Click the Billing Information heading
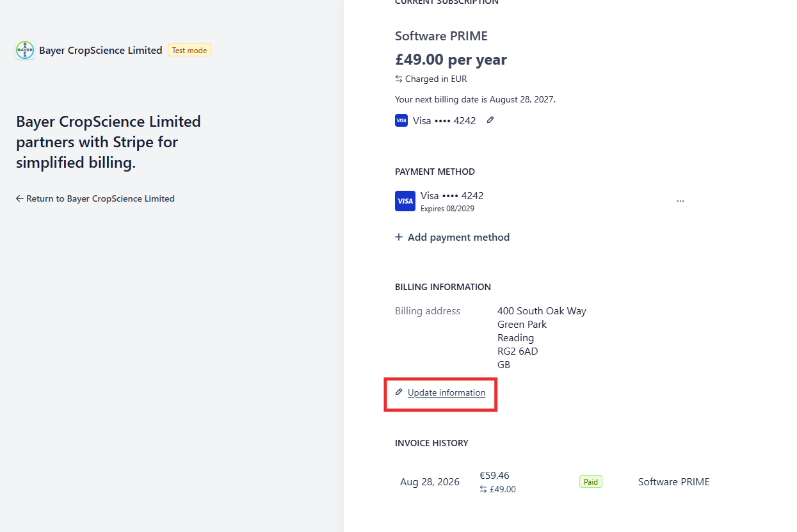The height and width of the screenshot is (532, 797). (x=443, y=287)
